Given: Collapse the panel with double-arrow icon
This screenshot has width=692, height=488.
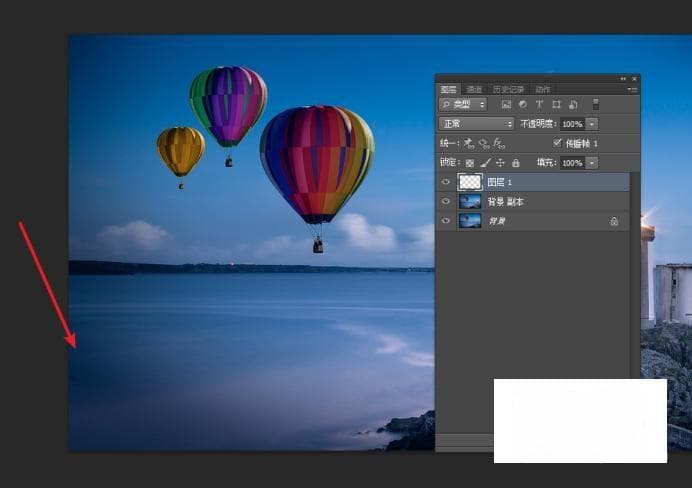Looking at the screenshot, I should [623, 79].
